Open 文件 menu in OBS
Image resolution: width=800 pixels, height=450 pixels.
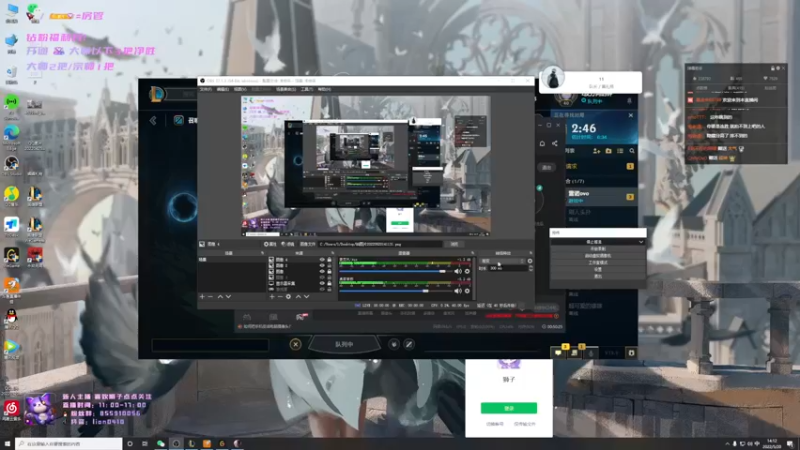(x=206, y=89)
